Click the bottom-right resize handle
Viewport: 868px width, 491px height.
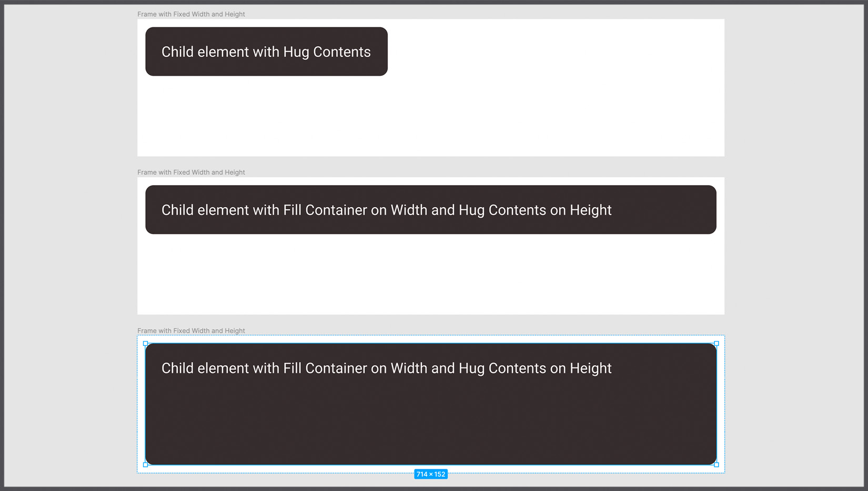[716, 464]
